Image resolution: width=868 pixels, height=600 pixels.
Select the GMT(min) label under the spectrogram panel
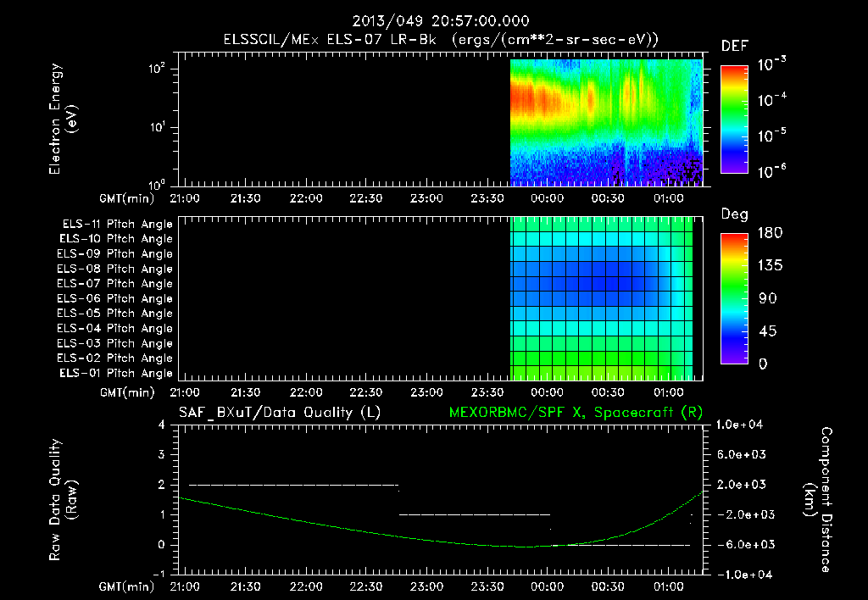(x=127, y=198)
